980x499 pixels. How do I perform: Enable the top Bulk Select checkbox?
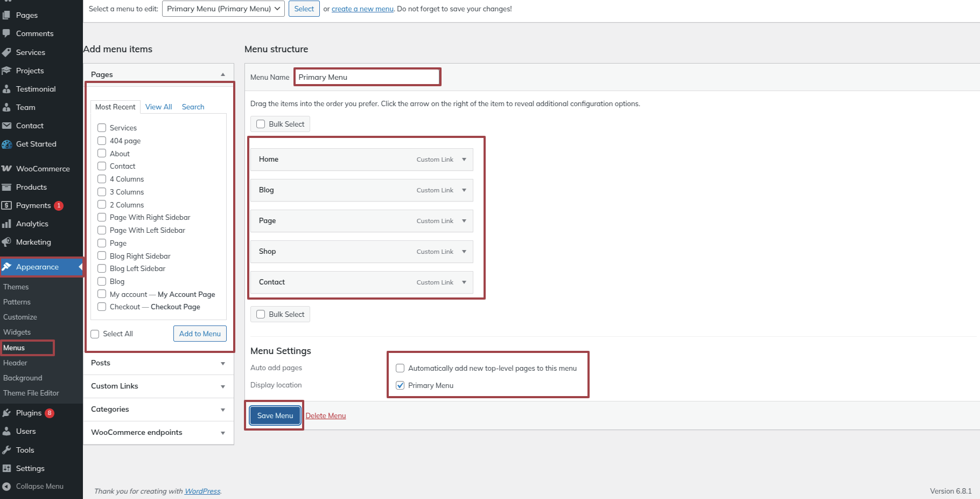(261, 124)
